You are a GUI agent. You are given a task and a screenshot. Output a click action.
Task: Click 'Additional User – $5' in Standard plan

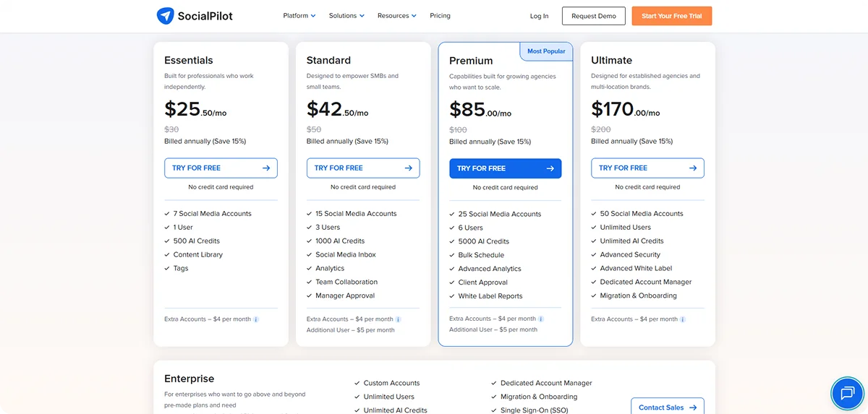coord(351,330)
